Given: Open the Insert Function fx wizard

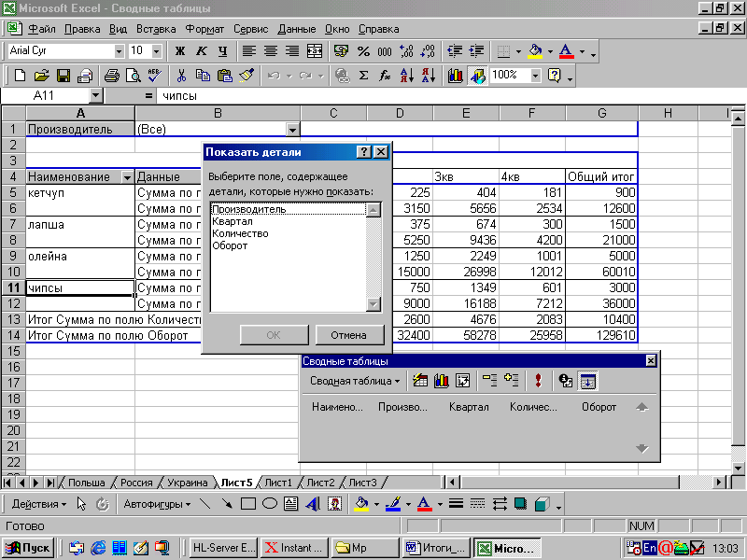Looking at the screenshot, I should (385, 76).
